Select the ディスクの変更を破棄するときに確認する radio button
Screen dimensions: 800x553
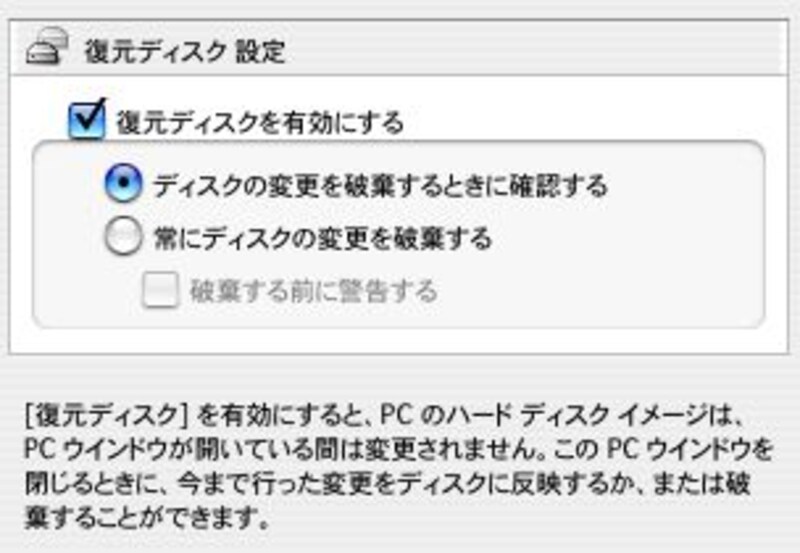123,183
